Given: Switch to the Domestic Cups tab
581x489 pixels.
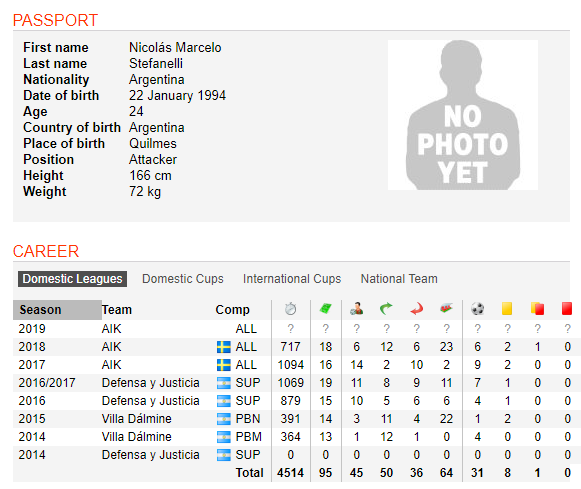Looking at the screenshot, I should (183, 279).
